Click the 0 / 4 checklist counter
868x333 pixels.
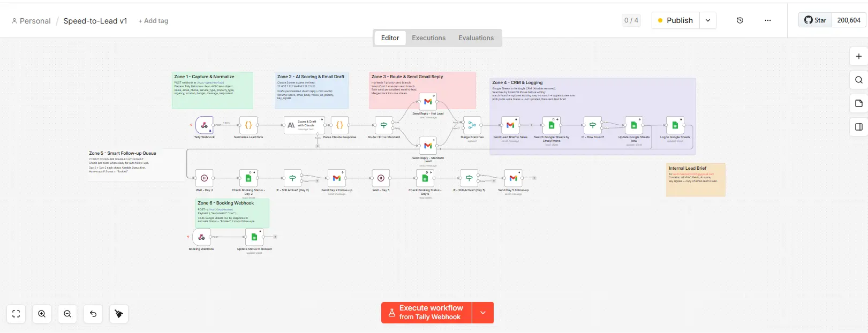point(631,20)
